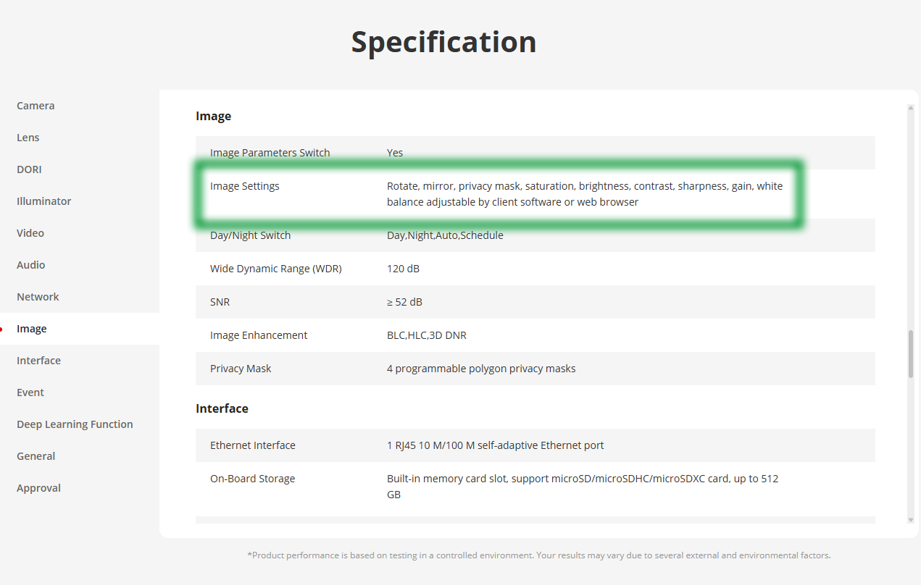Viewport: 921px width, 588px height.
Task: Click the scrollbar down arrow
Action: [x=911, y=519]
